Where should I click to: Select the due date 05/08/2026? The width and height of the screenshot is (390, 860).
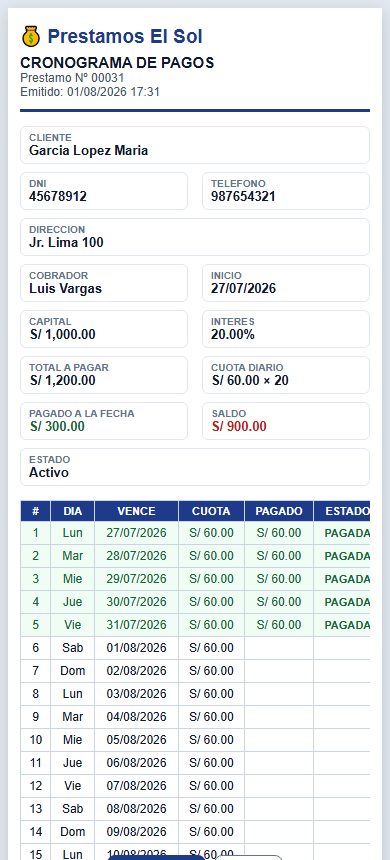pos(136,740)
